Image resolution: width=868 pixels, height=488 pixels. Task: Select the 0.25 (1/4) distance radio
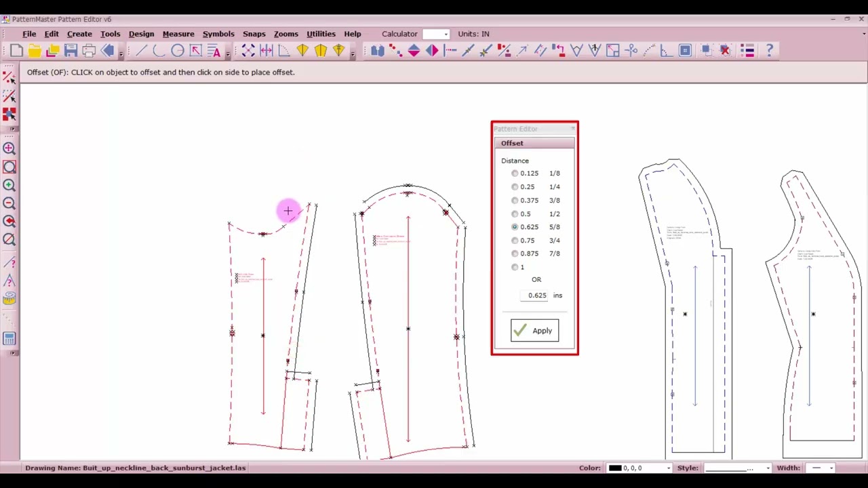point(515,187)
